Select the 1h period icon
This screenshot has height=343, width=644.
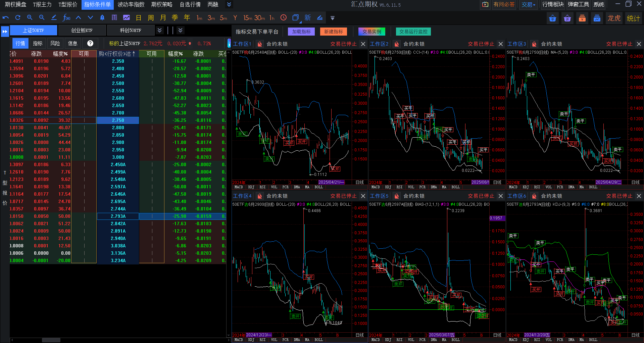pos(272,18)
